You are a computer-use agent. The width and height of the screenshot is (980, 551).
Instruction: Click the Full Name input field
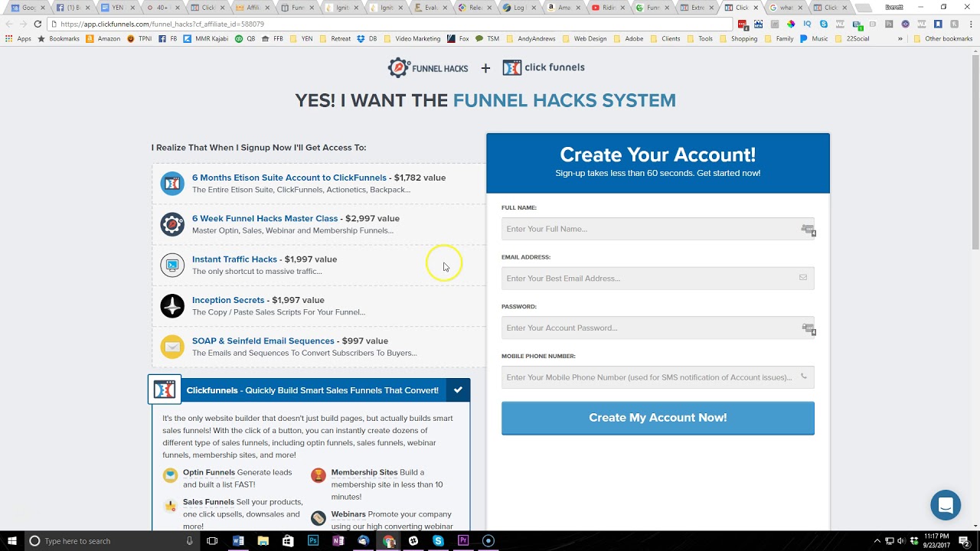(x=658, y=229)
